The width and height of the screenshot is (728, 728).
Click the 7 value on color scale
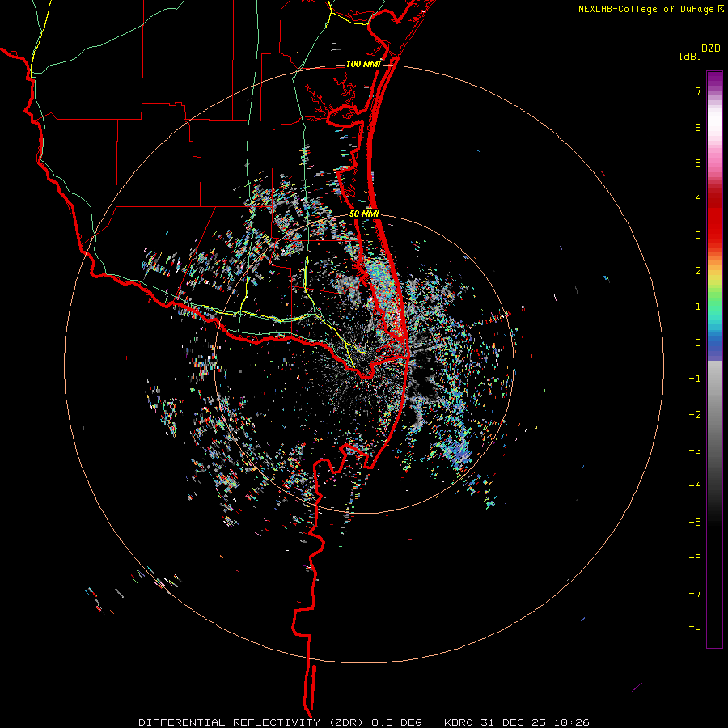698,91
